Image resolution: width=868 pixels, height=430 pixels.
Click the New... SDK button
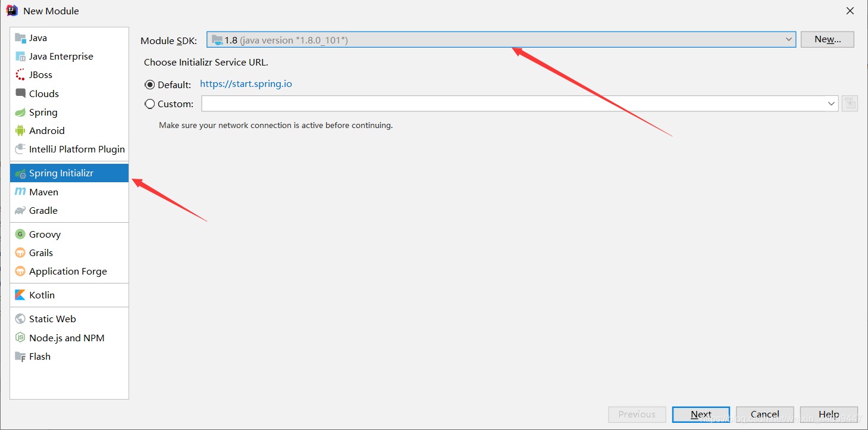pos(828,39)
